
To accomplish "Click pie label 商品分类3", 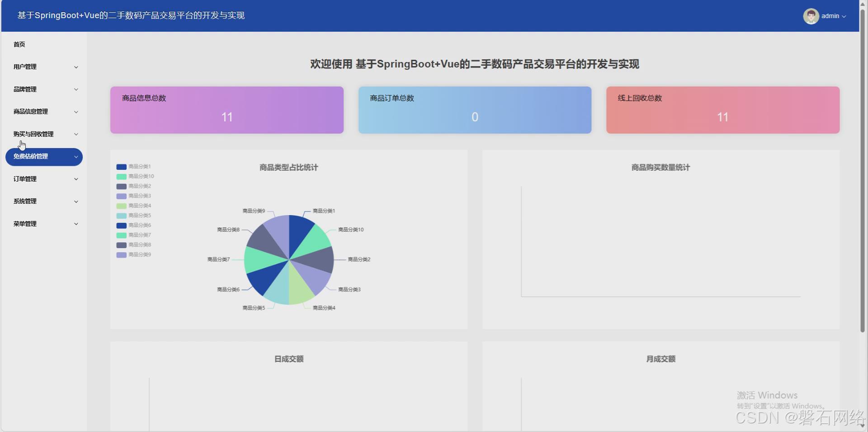I will 349,289.
